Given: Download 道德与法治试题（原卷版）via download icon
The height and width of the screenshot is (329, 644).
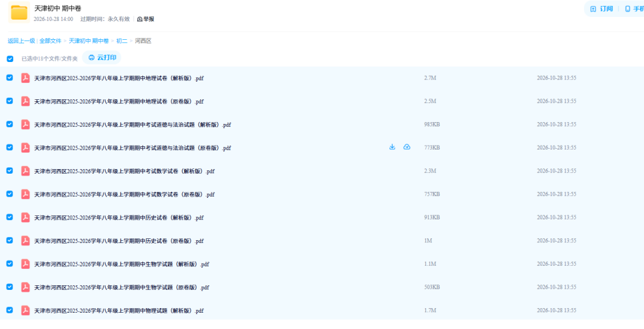Looking at the screenshot, I should tap(392, 147).
